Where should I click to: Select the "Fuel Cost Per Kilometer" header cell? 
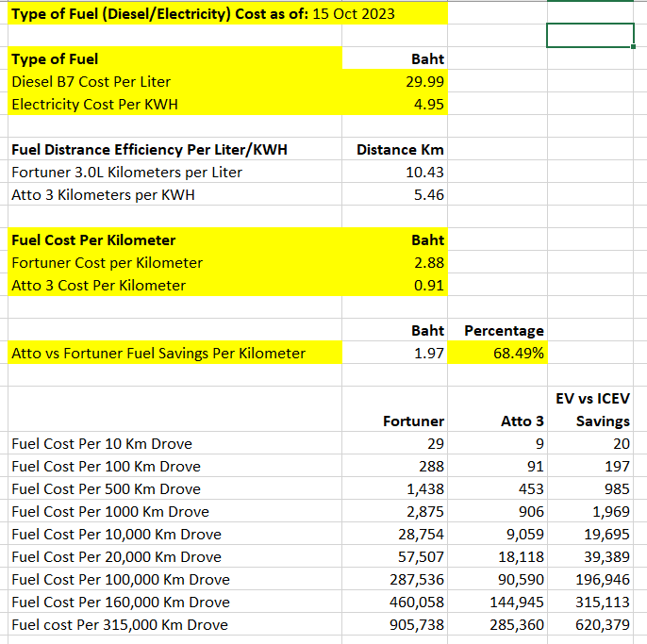tap(93, 240)
